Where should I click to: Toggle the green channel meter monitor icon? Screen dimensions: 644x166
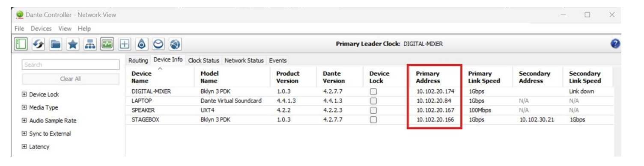point(107,44)
